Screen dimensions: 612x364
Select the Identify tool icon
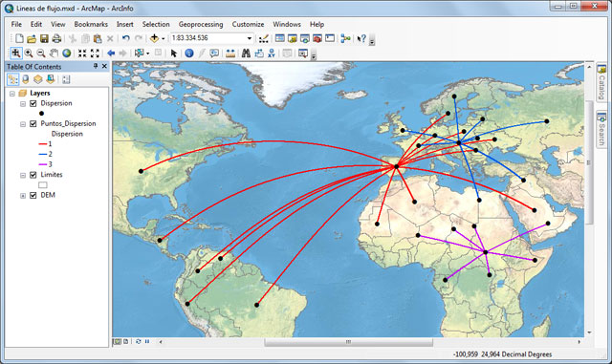(x=189, y=54)
